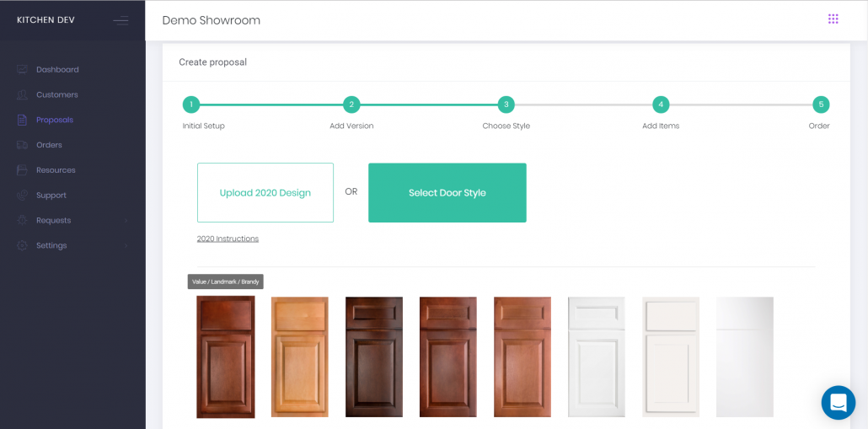Click the Order step label
The image size is (868, 429).
819,126
